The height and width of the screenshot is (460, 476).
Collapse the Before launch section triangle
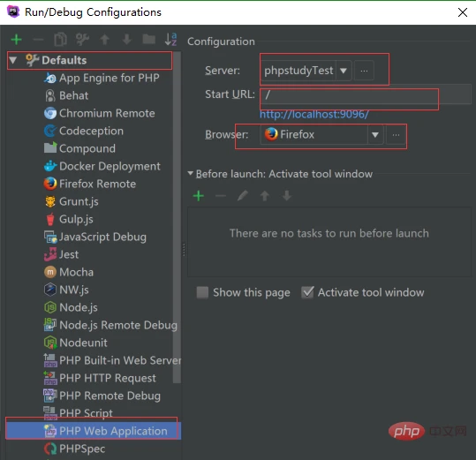click(x=191, y=173)
